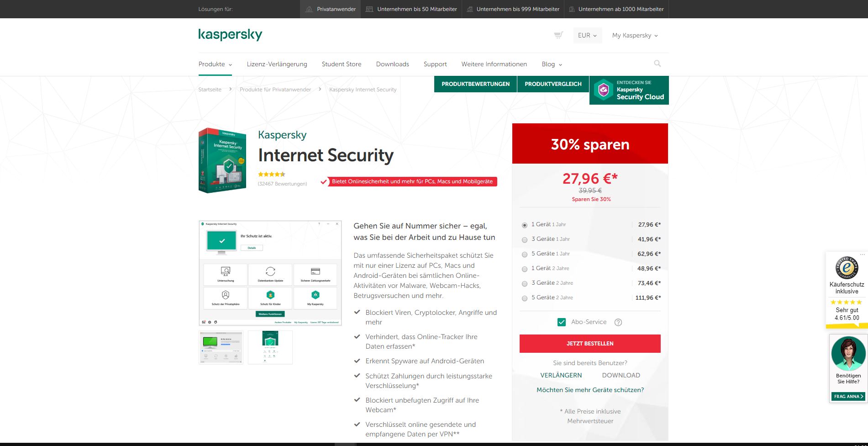Click the Kaspersky Security Cloud hexagon icon
This screenshot has height=446, width=868.
coord(603,90)
